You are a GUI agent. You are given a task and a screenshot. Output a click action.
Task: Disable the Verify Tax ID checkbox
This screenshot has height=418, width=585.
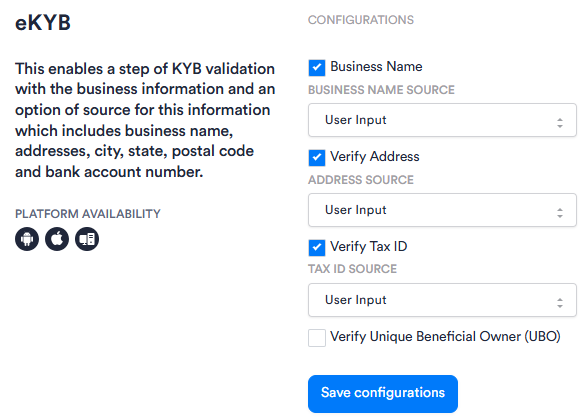click(x=317, y=248)
